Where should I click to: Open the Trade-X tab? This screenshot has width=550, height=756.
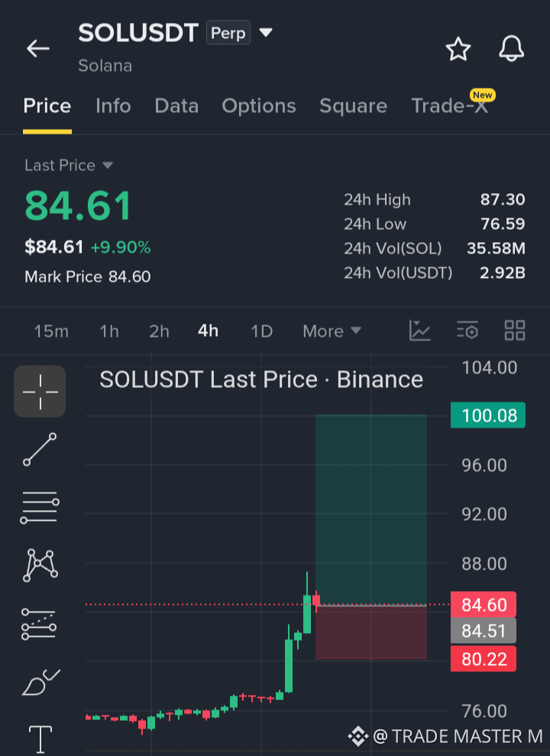450,106
